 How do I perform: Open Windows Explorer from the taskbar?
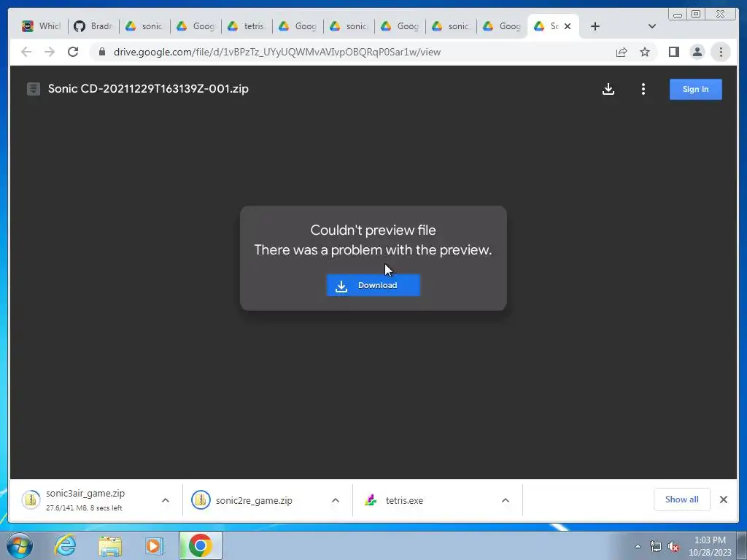point(110,545)
